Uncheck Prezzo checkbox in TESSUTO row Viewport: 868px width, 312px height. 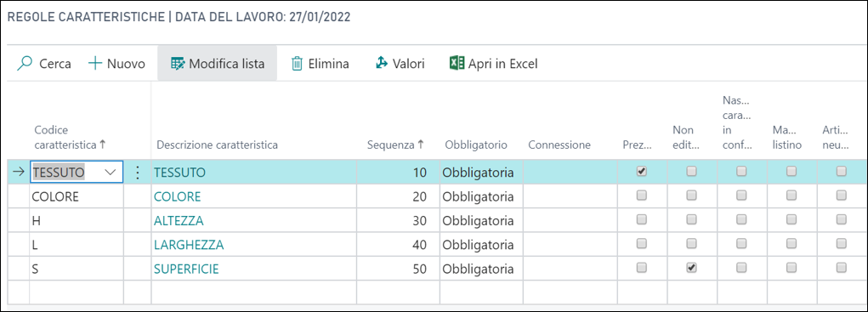tap(642, 172)
